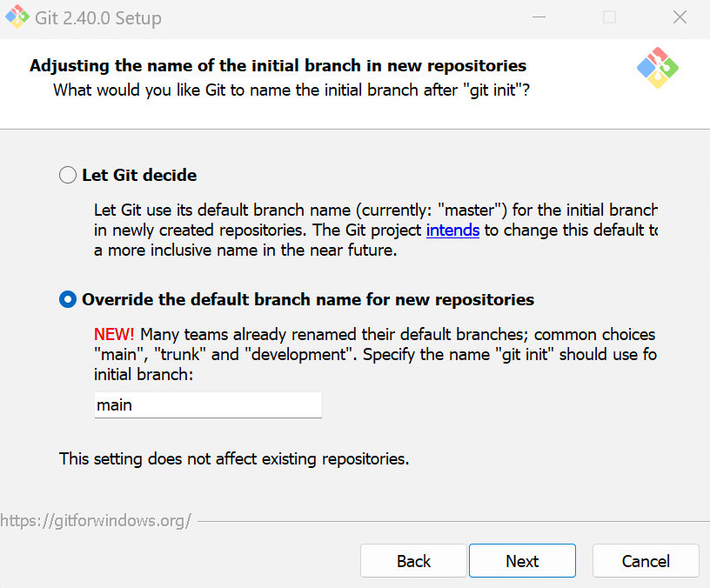Click the red "NEW!" label
Screen dimensions: 710x588
click(113, 334)
